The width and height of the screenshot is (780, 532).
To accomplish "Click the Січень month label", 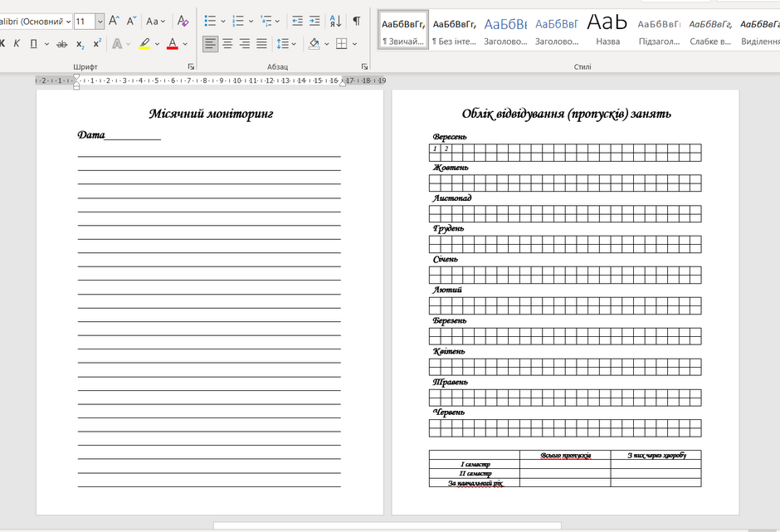I will [x=445, y=259].
